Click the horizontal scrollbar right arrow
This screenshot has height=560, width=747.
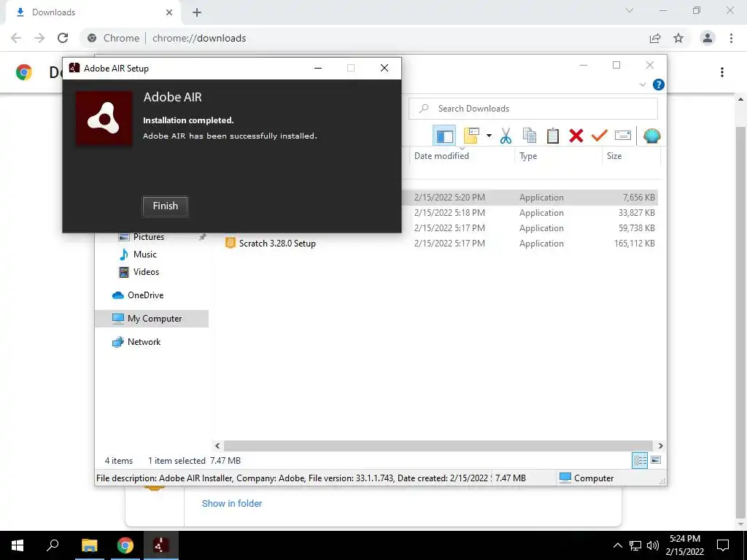[660, 446]
